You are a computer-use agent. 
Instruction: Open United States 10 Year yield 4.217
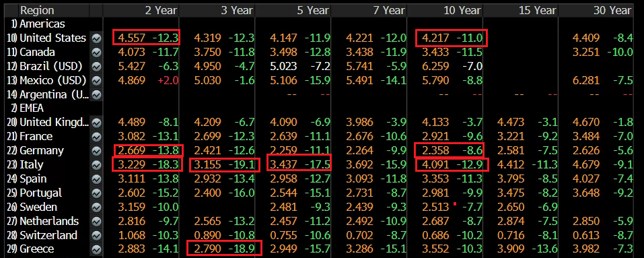pos(435,38)
